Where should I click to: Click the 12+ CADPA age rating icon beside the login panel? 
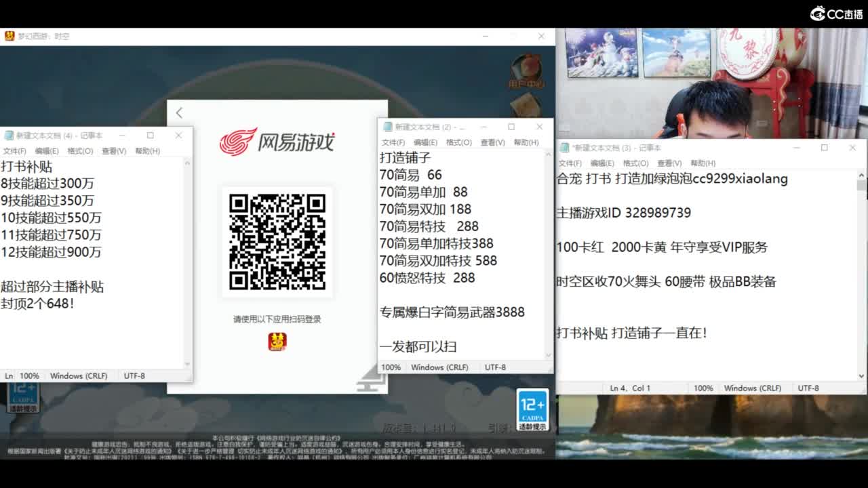coord(532,410)
